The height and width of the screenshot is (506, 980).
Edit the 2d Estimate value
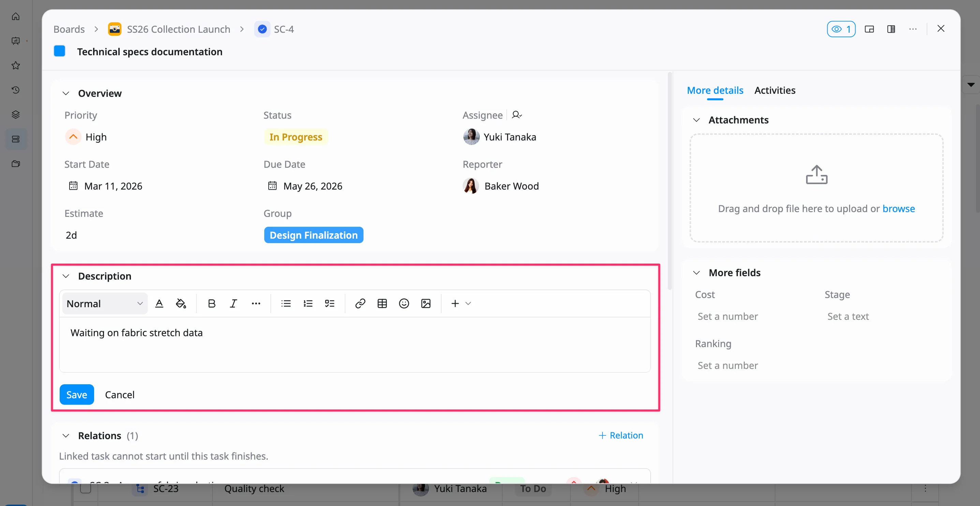[71, 235]
